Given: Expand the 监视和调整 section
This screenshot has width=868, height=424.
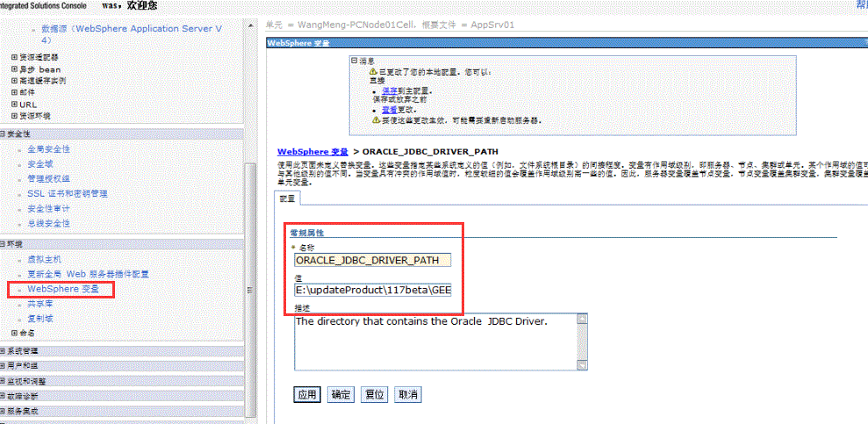Looking at the screenshot, I should coord(4,382).
